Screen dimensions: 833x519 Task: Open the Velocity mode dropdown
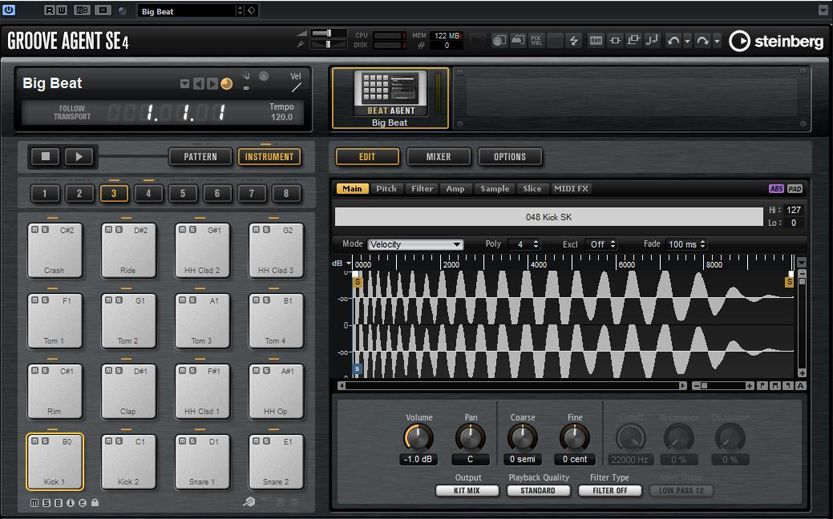click(x=415, y=244)
